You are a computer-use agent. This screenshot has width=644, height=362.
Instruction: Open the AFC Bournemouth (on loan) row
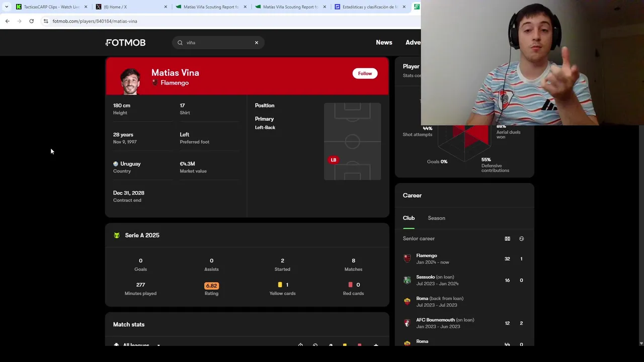464,323
